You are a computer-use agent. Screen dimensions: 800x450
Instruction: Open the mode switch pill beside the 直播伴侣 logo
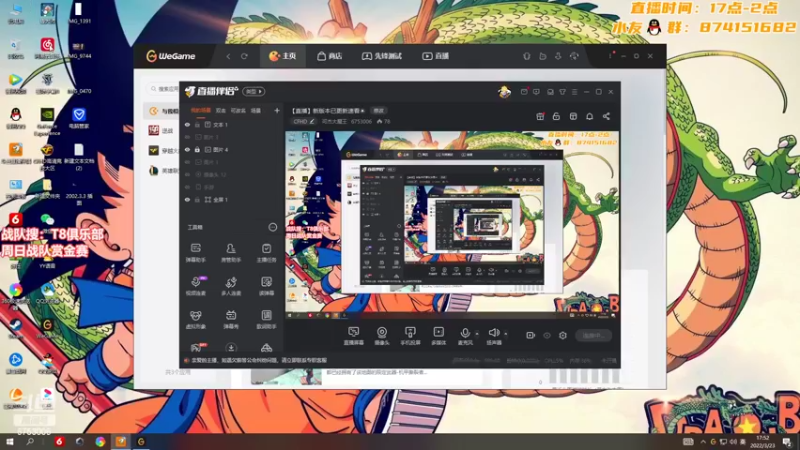point(254,92)
